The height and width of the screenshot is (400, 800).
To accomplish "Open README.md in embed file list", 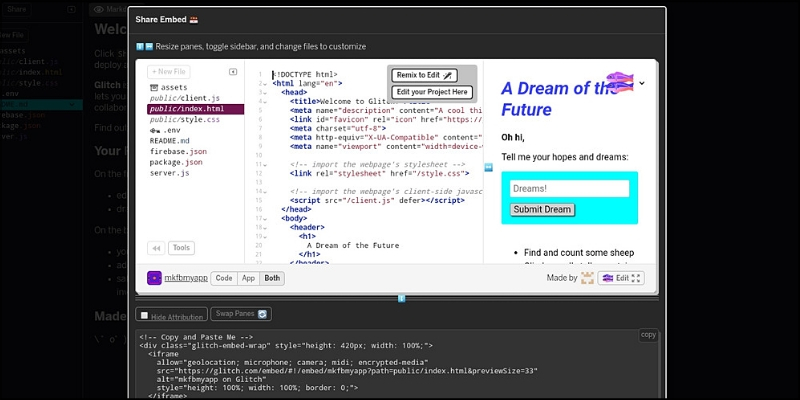I will tap(169, 141).
